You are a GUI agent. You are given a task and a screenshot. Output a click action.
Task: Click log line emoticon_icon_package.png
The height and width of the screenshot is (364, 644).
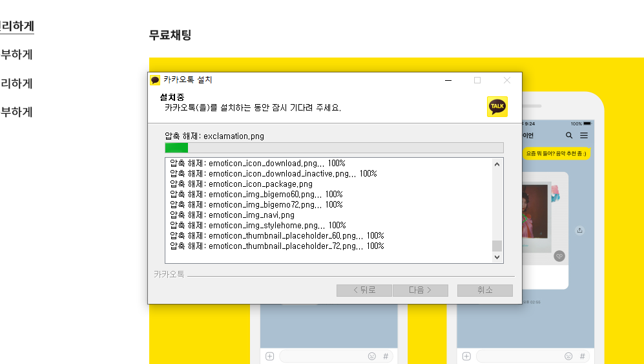click(x=241, y=184)
